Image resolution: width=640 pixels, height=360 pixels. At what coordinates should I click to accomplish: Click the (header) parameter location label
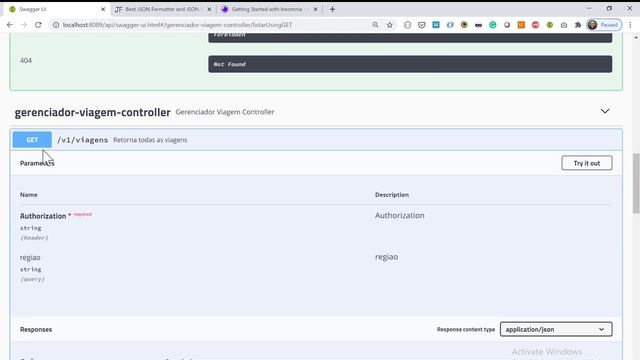tap(34, 238)
